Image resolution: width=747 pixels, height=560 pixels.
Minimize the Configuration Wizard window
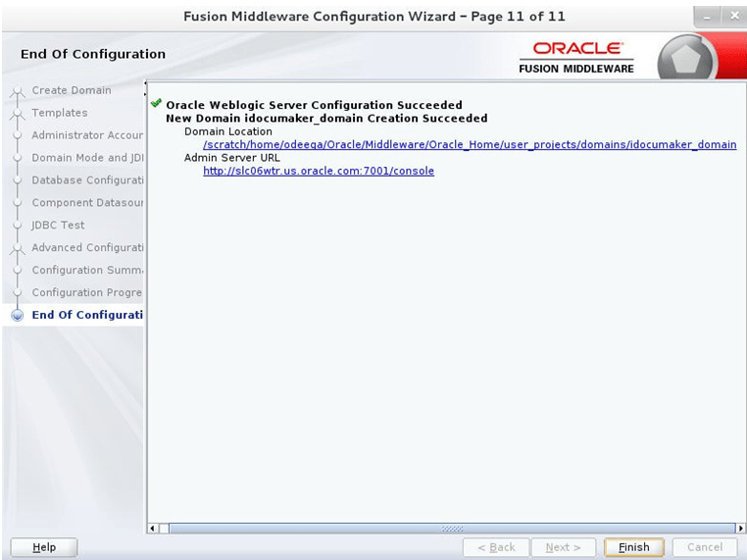708,18
